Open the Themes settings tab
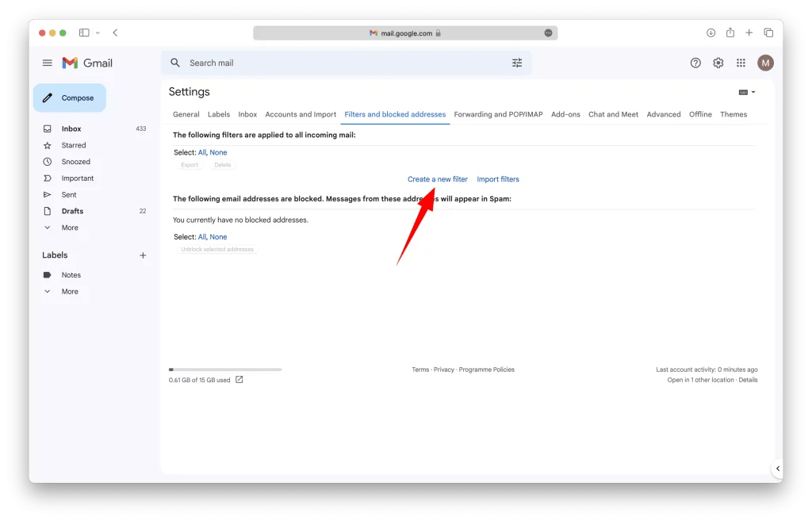Image resolution: width=812 pixels, height=521 pixels. click(x=733, y=114)
